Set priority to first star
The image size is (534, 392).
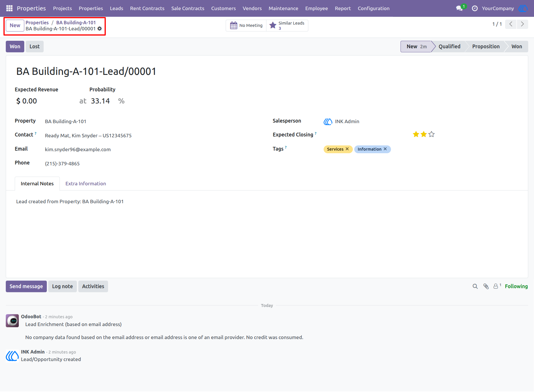coord(416,134)
